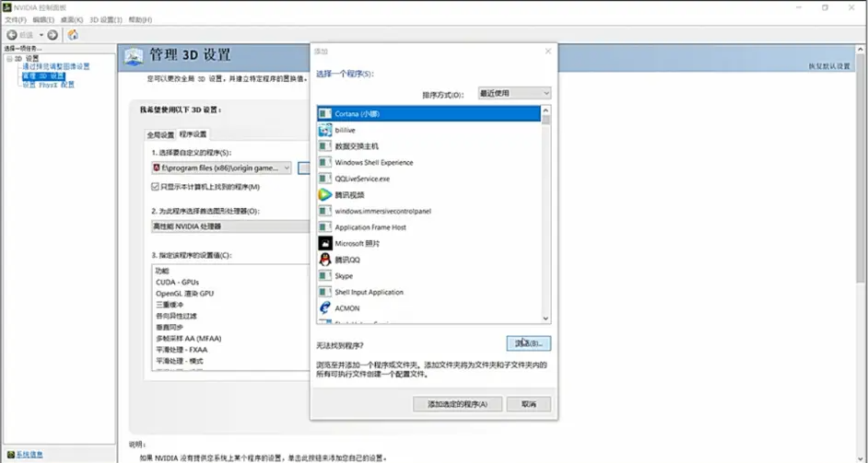Select the Windows Shell Experience icon
868x463 pixels.
click(x=325, y=163)
